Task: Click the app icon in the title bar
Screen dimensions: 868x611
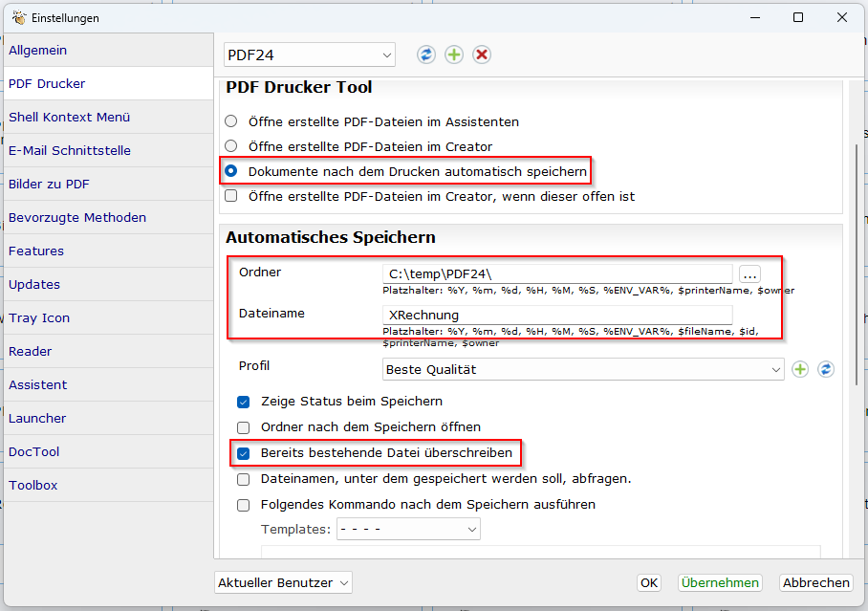Action: 17,18
